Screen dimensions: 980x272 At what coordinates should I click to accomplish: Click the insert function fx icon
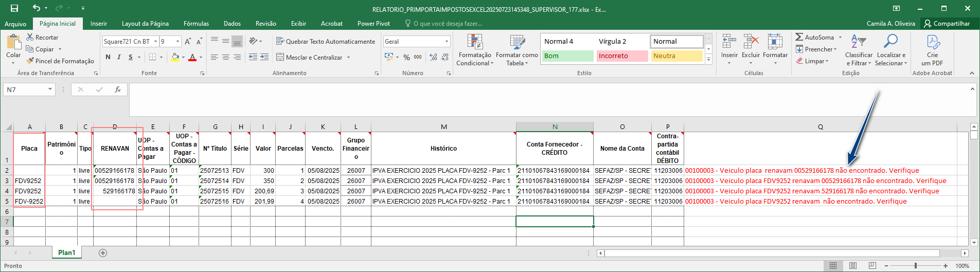click(118, 89)
